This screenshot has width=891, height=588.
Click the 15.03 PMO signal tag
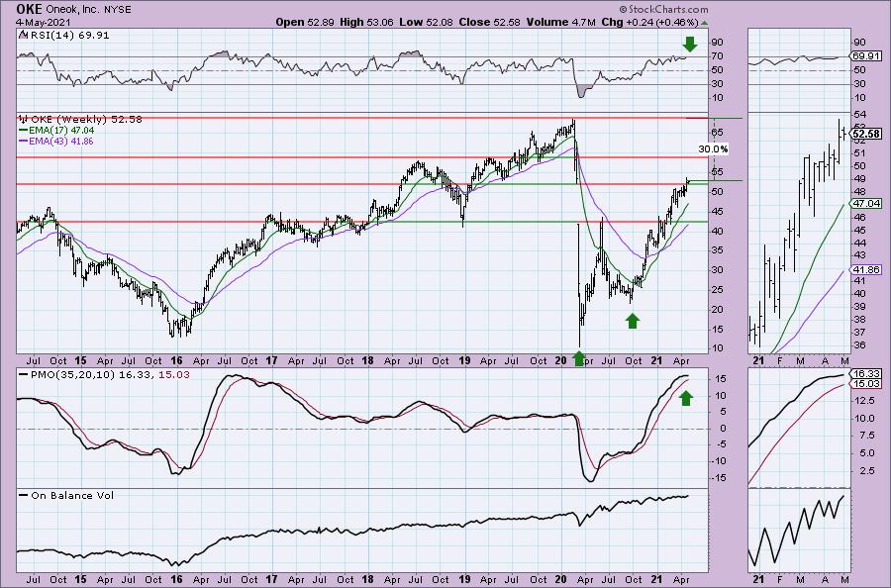click(866, 384)
